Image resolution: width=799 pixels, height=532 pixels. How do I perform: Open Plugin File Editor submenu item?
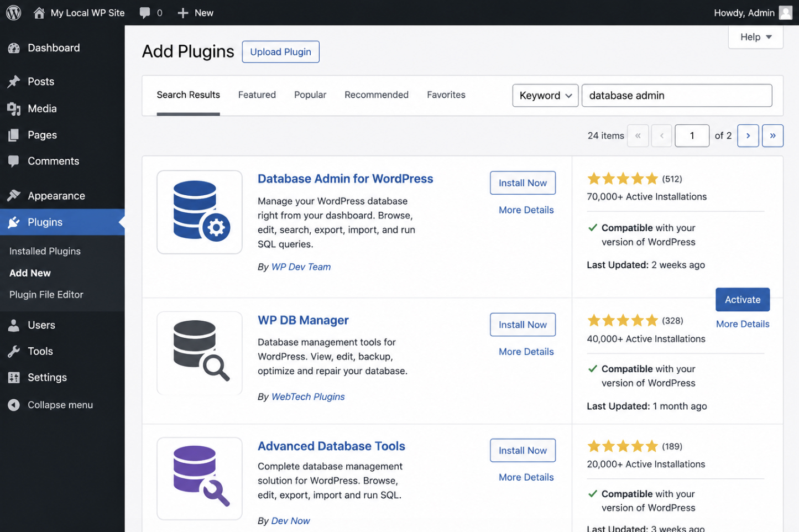pyautogui.click(x=46, y=295)
